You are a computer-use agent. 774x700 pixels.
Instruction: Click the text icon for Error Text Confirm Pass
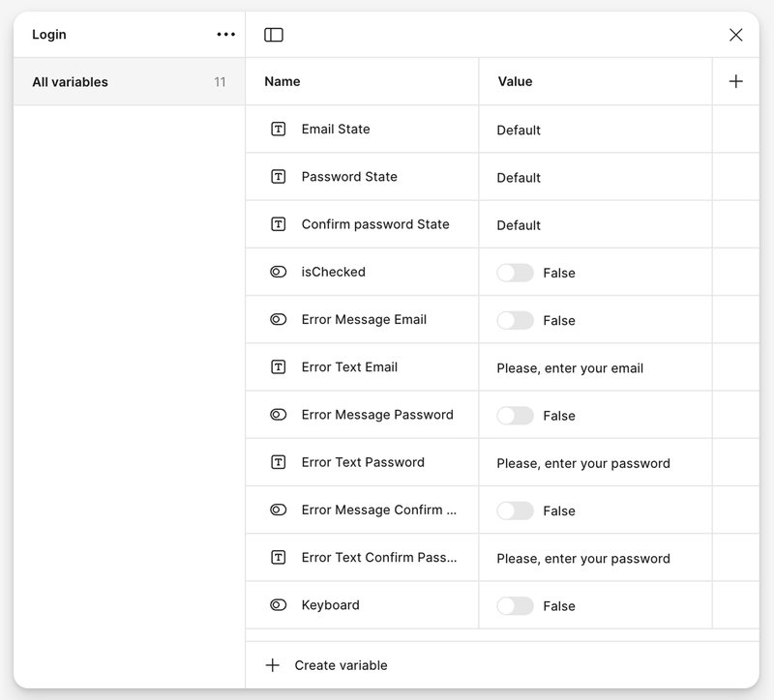coord(279,558)
